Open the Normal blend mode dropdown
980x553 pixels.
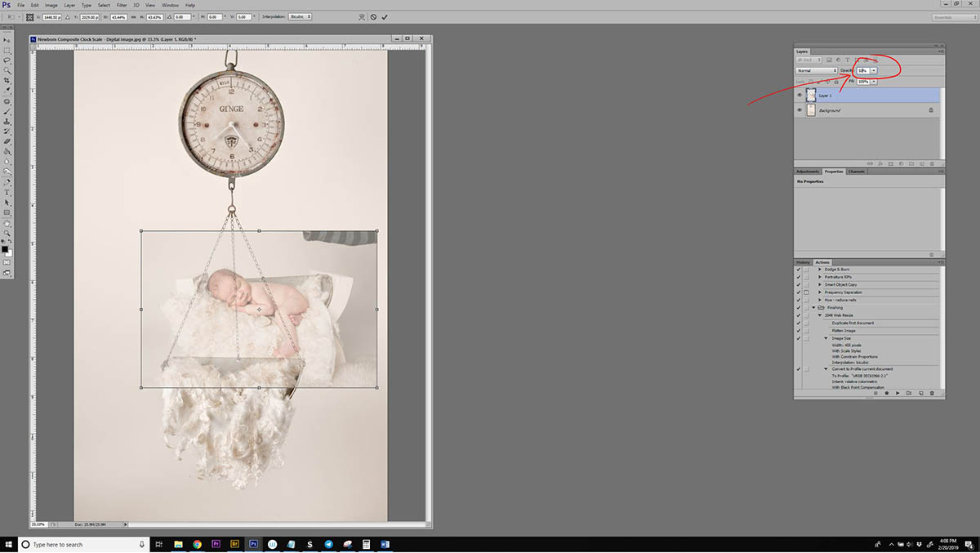click(x=817, y=71)
